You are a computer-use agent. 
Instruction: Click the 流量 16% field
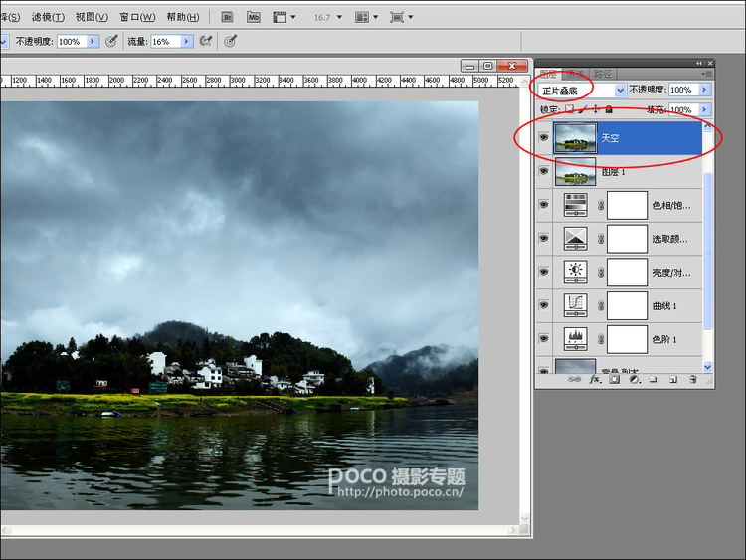click(165, 42)
